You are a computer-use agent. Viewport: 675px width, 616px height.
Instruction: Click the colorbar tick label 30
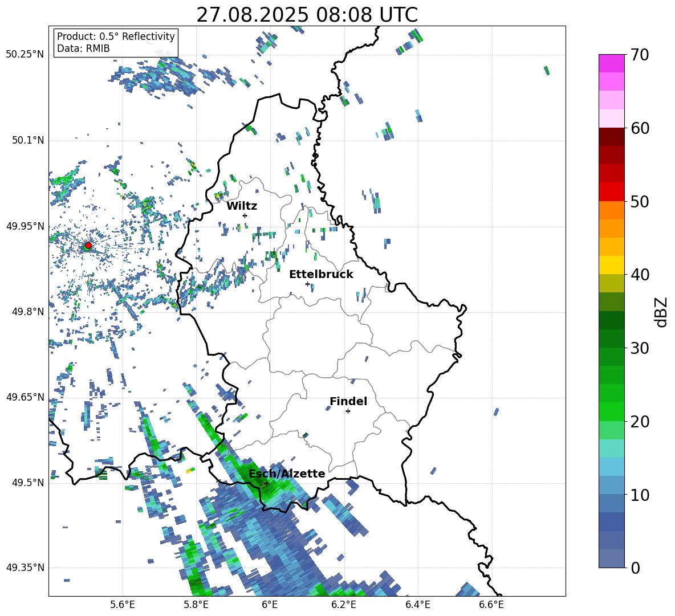(x=640, y=348)
